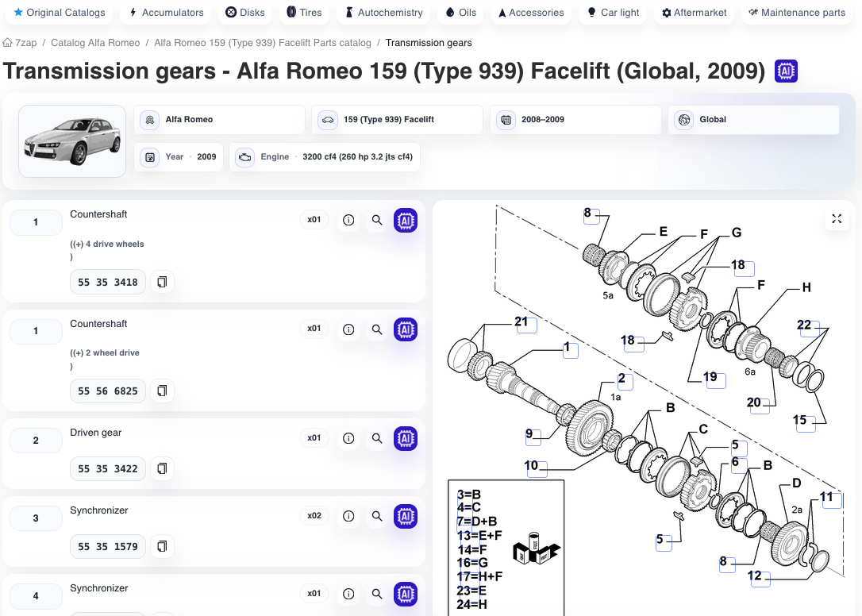Open Alfa Romeo 159 Facelift Parts catalog breadcrumb
The width and height of the screenshot is (862, 616).
(x=262, y=43)
